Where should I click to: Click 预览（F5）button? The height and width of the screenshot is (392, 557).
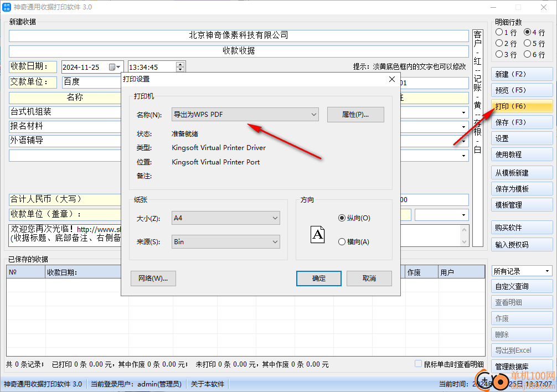point(522,90)
